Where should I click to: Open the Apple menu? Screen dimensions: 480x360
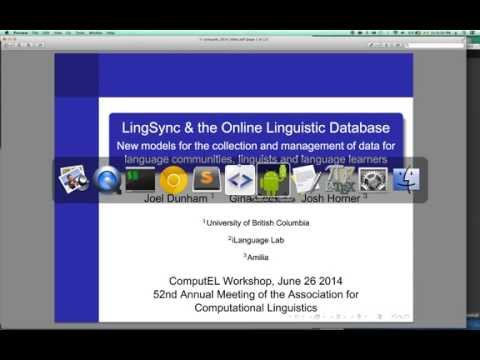[6, 33]
